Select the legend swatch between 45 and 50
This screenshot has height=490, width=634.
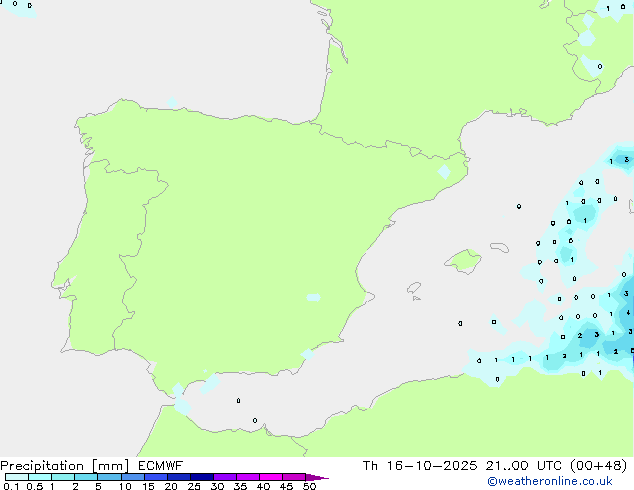point(294,477)
